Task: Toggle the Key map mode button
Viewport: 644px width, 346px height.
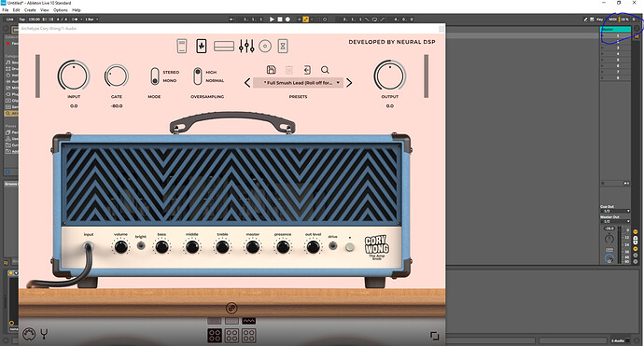Action: [599, 20]
